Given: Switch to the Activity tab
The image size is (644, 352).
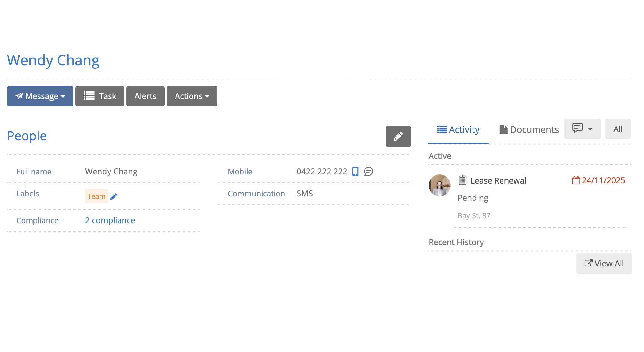Looking at the screenshot, I should [458, 129].
